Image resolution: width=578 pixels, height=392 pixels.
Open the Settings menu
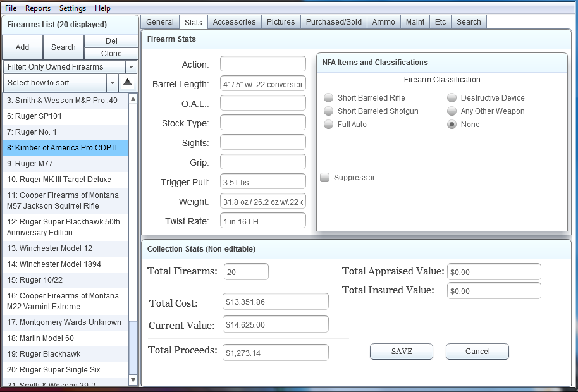point(73,8)
